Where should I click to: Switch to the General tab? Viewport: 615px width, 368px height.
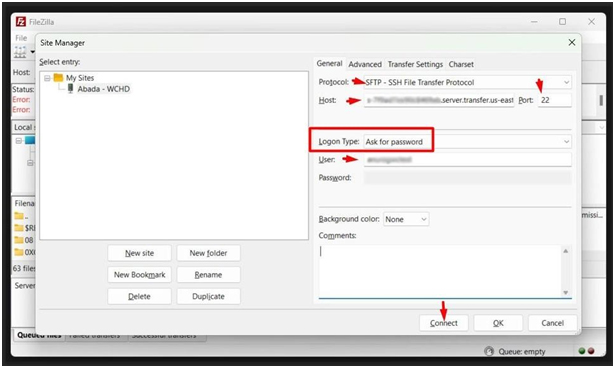329,64
